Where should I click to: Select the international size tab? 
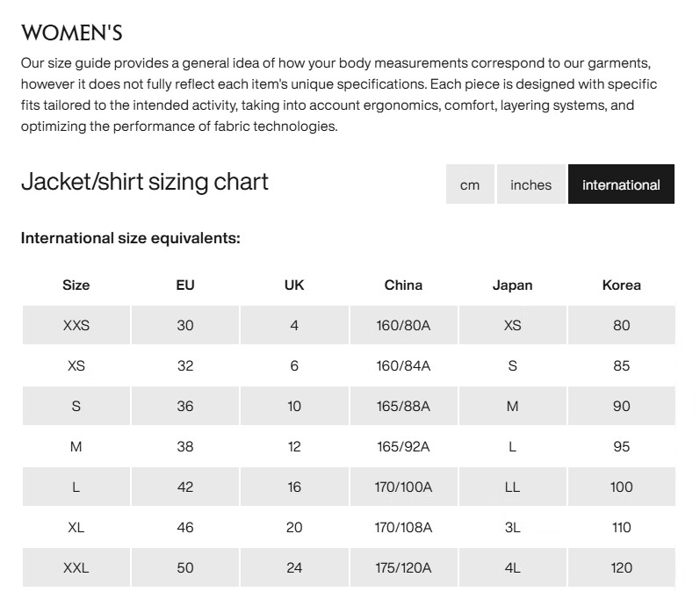tap(621, 184)
